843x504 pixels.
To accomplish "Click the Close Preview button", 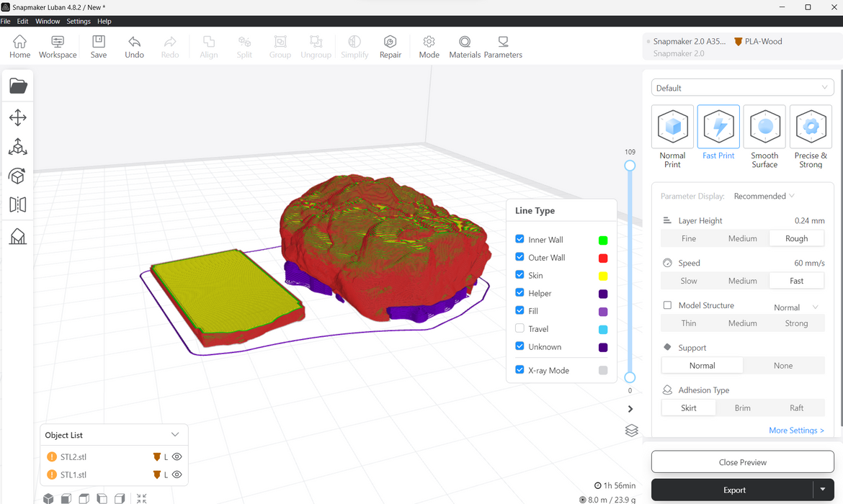I will tap(742, 462).
